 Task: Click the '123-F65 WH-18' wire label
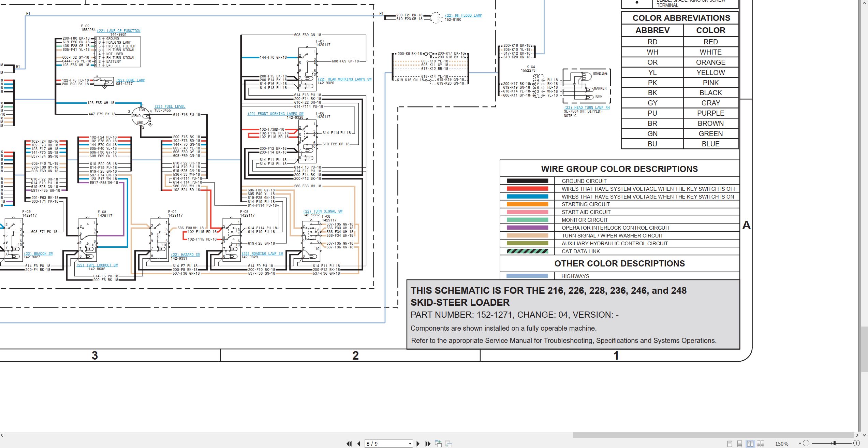tap(101, 103)
